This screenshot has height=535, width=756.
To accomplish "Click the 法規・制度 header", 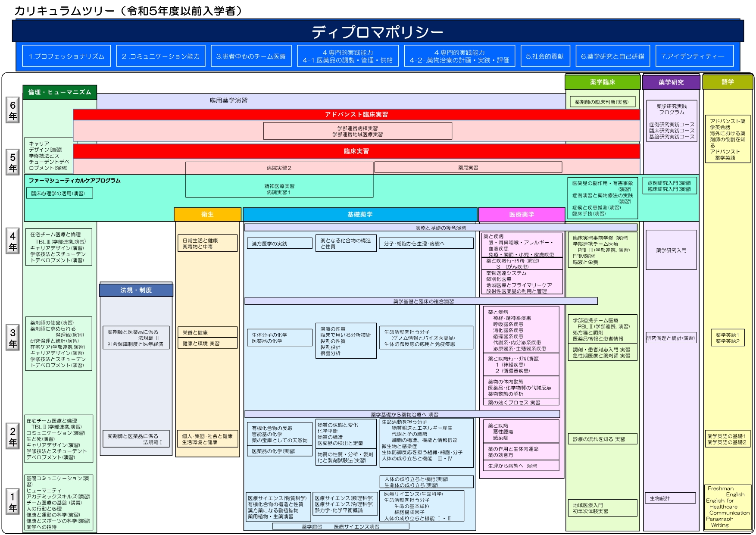I will [x=136, y=290].
